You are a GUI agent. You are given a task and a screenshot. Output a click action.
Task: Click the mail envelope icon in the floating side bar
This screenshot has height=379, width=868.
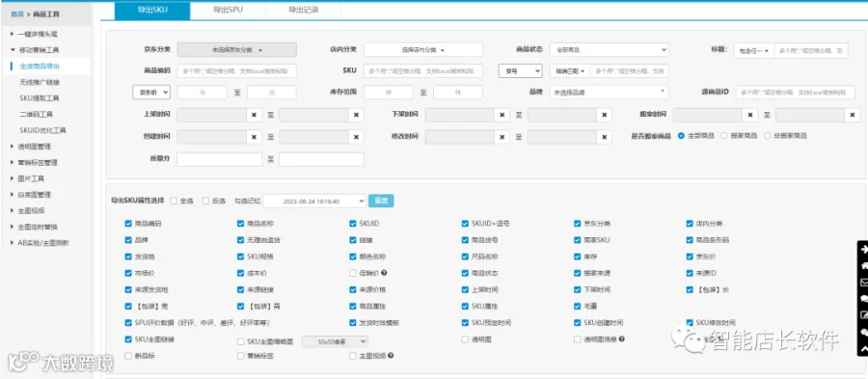[863, 283]
